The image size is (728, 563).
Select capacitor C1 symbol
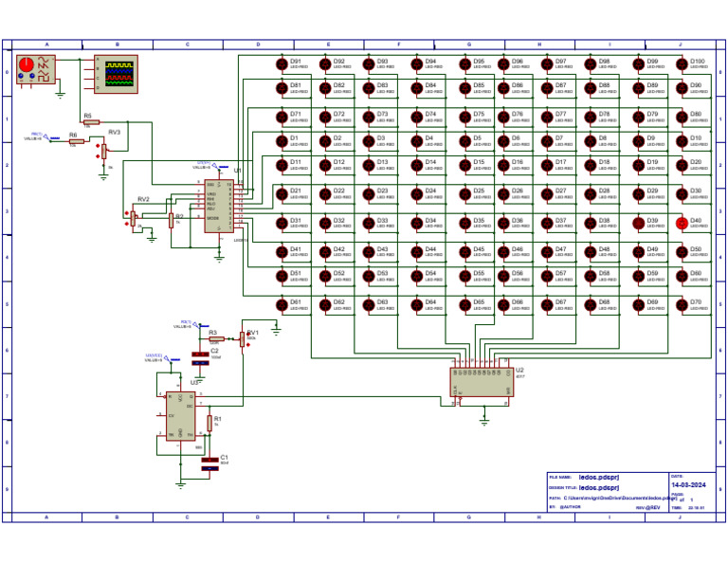click(x=209, y=464)
